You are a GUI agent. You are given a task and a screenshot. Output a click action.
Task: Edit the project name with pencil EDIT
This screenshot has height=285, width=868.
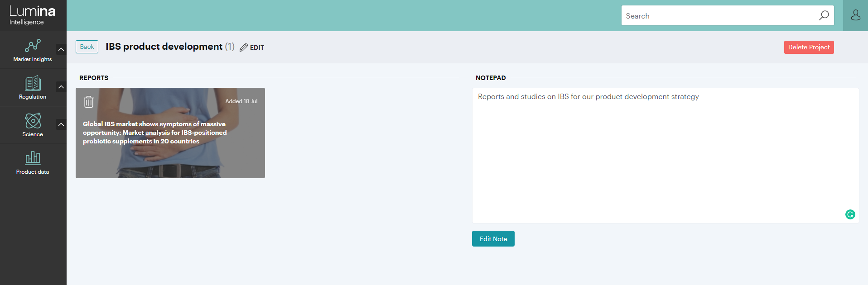[x=252, y=47]
